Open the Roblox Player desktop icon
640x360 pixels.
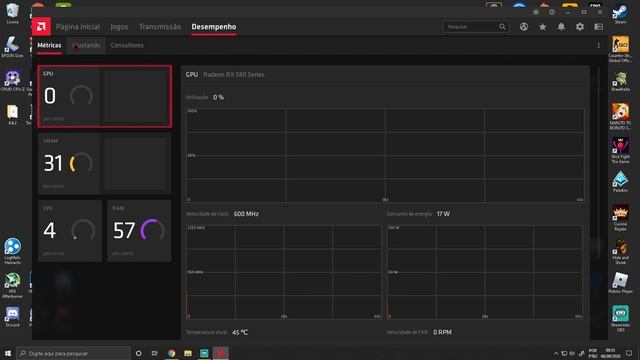point(620,283)
